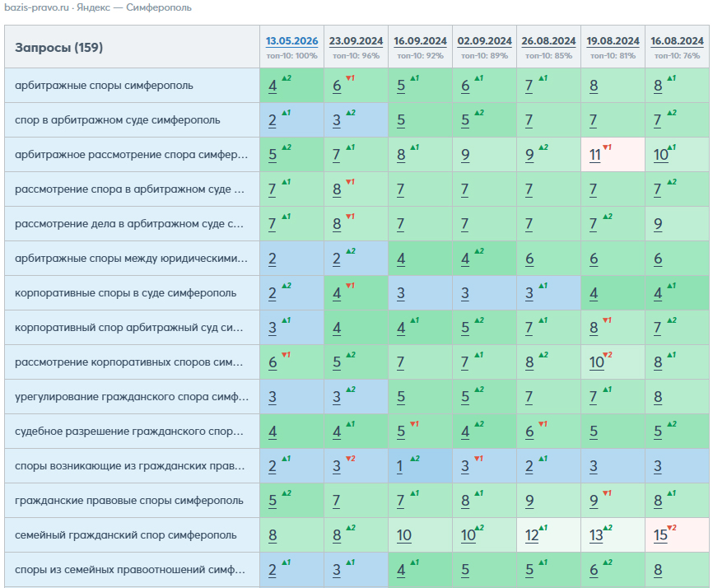Open the 16.08.2024 date header
Viewport: 713px width, 588px height.
pyautogui.click(x=677, y=41)
